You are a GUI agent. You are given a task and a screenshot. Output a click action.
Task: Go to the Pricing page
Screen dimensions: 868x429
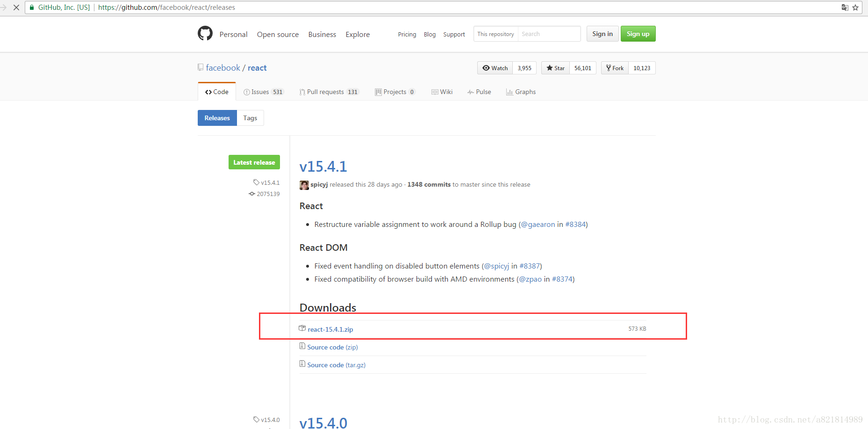pos(407,34)
